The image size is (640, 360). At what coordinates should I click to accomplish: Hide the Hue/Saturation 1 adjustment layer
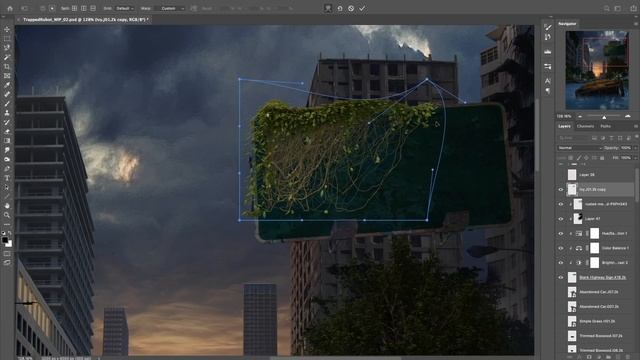(561, 233)
